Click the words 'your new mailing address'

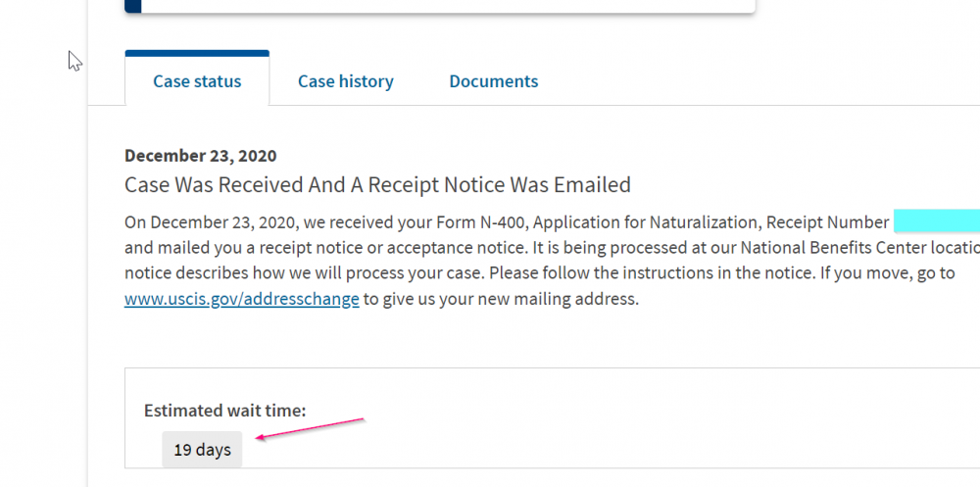539,299
